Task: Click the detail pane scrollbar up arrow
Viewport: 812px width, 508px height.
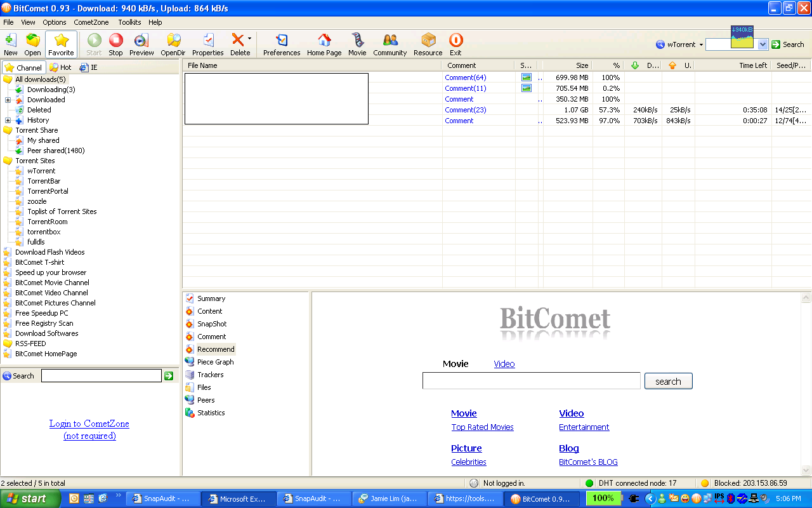Action: click(x=806, y=297)
